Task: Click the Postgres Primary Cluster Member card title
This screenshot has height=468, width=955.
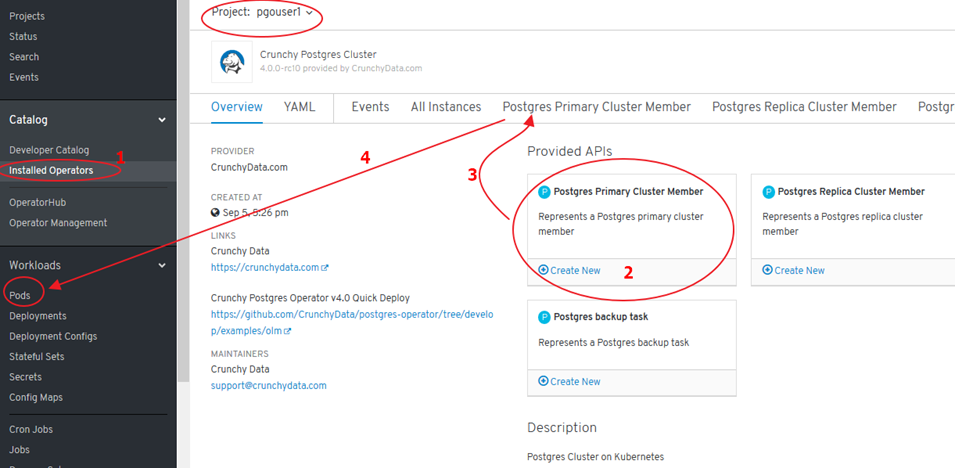Action: (629, 192)
